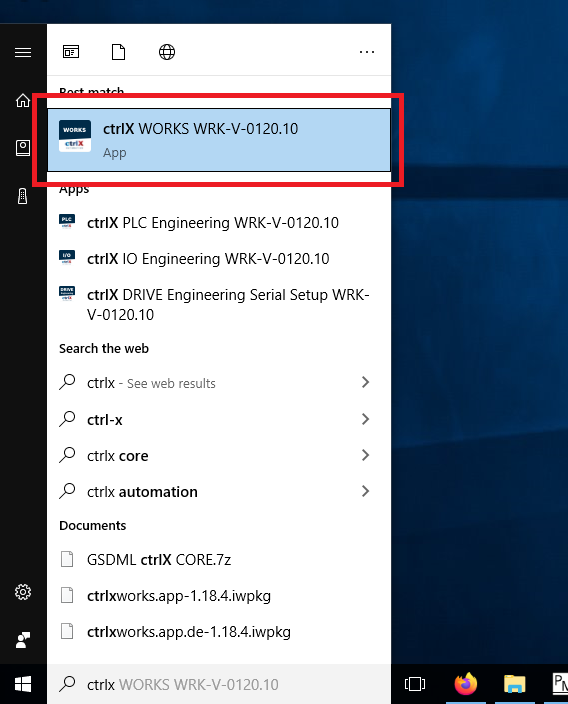Open document ctrlxworks.app.de-1.18.4.iwpkg
The width and height of the screenshot is (568, 704).
click(219, 631)
